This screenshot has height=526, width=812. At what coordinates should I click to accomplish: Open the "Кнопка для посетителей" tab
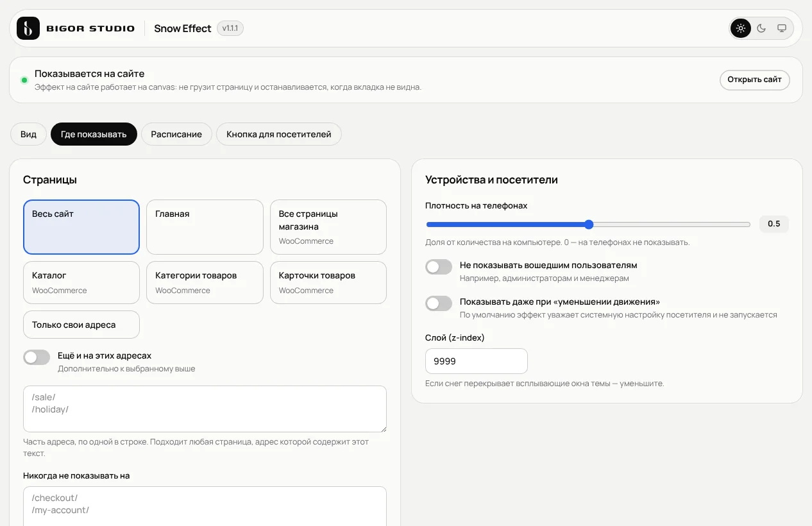pos(279,134)
